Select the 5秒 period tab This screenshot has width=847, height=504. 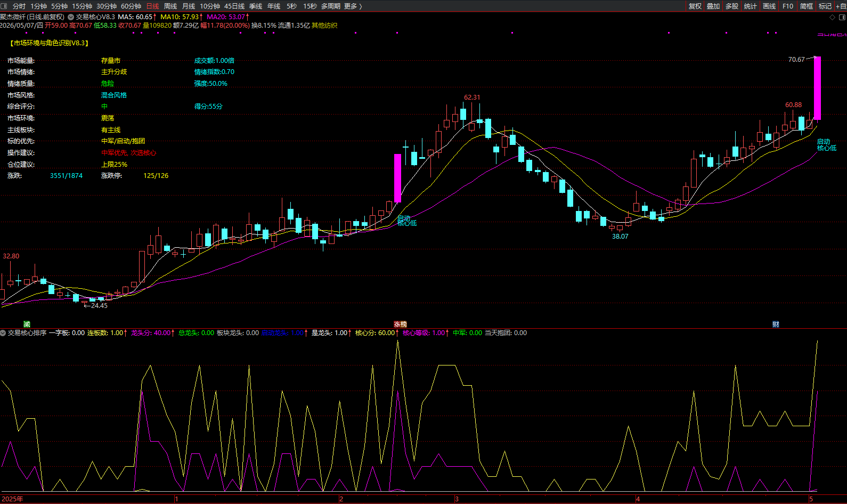coord(291,6)
